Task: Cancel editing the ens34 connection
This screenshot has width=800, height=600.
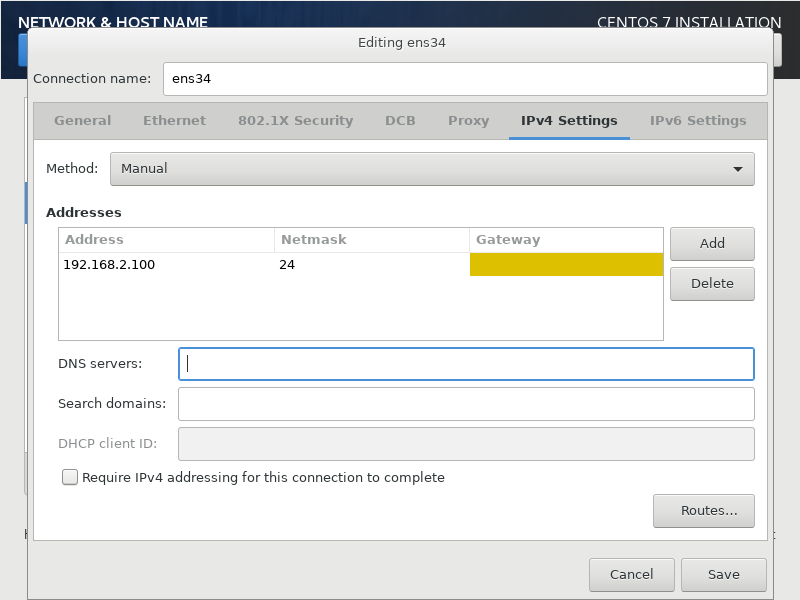Action: click(632, 574)
